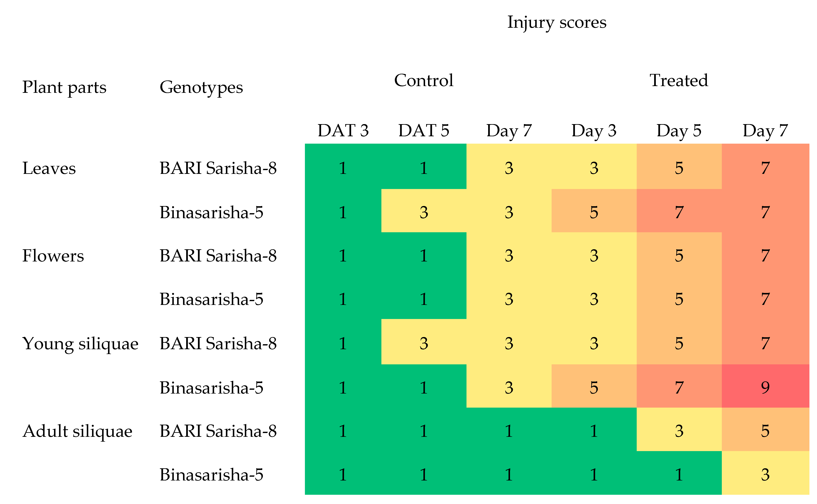The width and height of the screenshot is (817, 504).
Task: Click the "Day 5" column header
Action: coord(679,131)
